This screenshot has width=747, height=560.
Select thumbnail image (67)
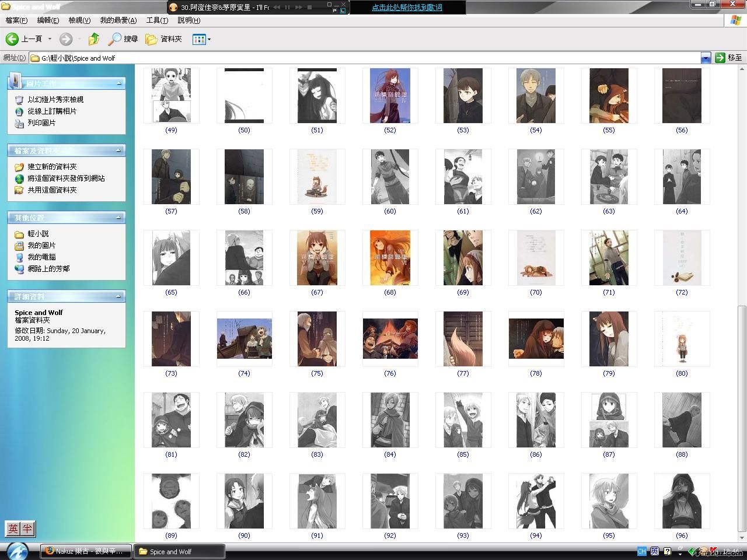[x=317, y=258]
